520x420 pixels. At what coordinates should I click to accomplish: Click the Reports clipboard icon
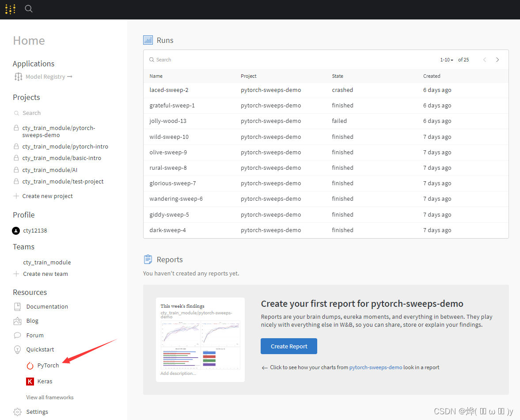(148, 260)
